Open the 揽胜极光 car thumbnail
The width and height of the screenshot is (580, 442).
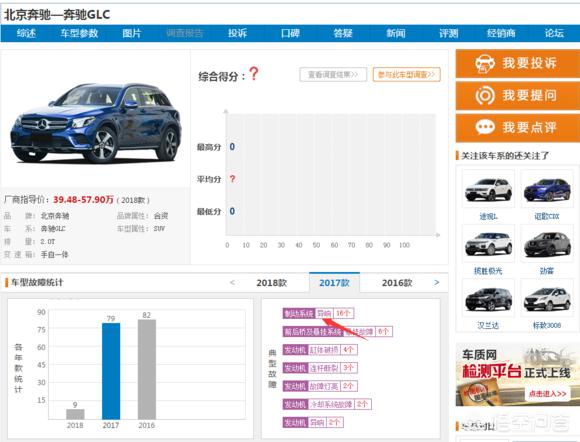[x=489, y=243]
